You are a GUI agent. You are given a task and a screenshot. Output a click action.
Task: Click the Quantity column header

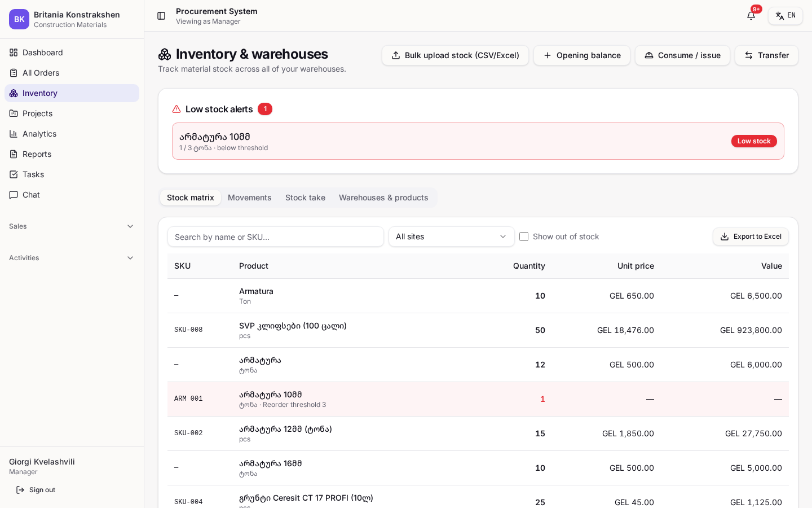[x=529, y=266]
